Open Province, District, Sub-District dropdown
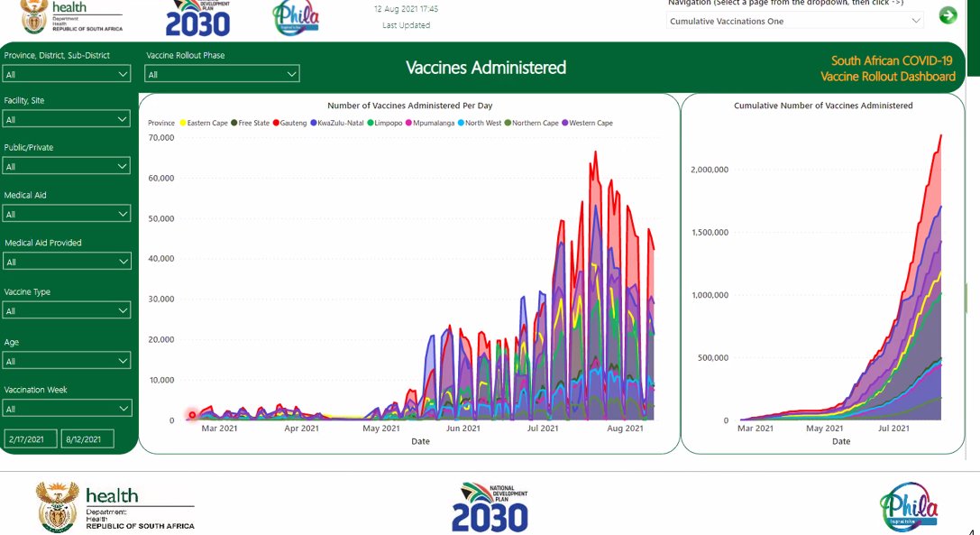Image resolution: width=980 pixels, height=535 pixels. click(66, 75)
